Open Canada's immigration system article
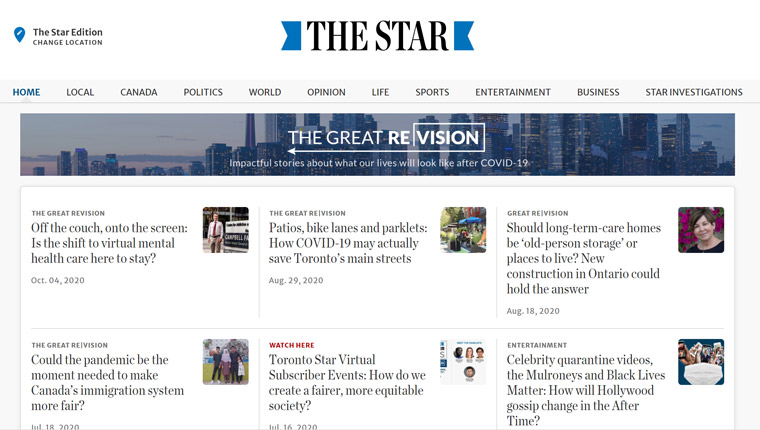This screenshot has height=430, width=760. (x=108, y=382)
